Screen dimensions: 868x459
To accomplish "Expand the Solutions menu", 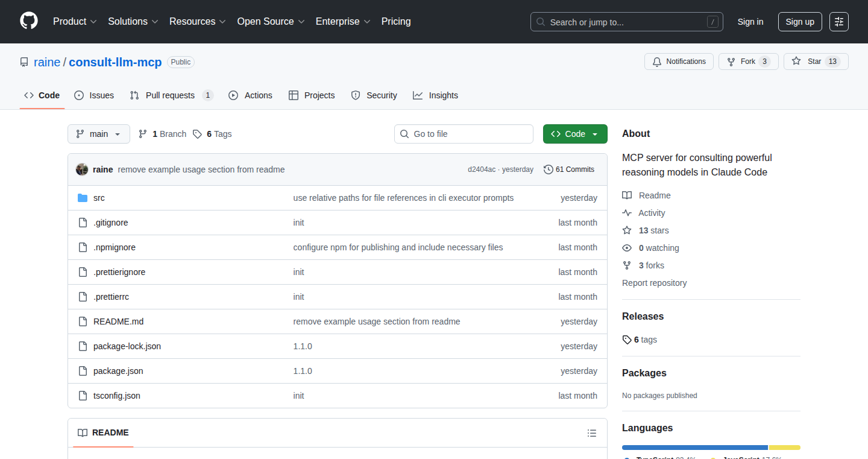I will tap(133, 22).
